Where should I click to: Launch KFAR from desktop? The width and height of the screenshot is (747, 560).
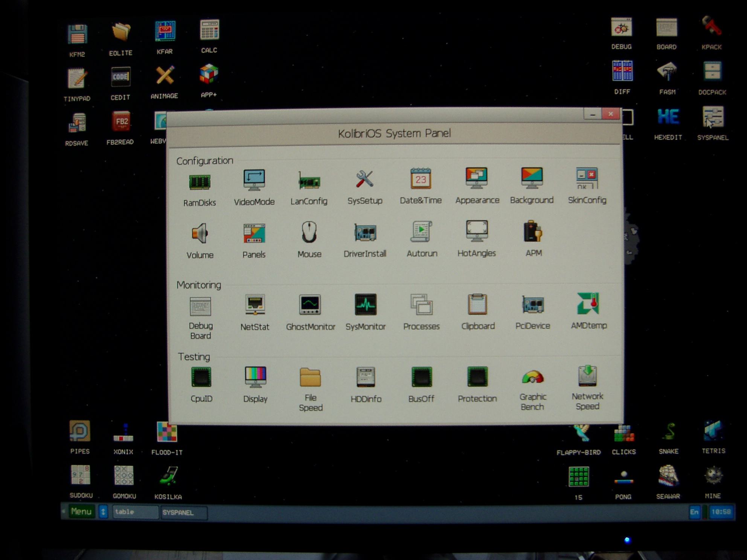[x=165, y=31]
